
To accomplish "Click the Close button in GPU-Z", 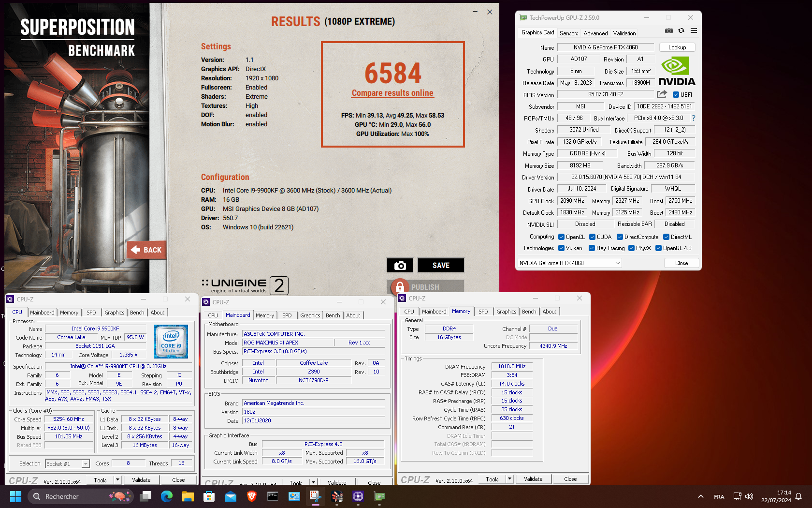I will tap(681, 263).
